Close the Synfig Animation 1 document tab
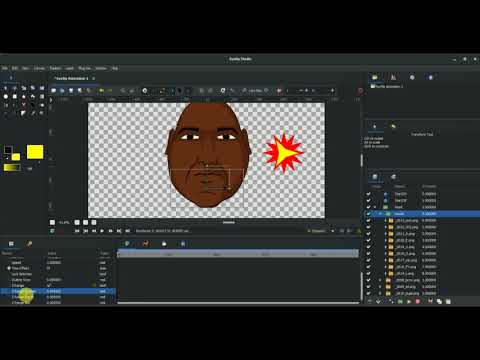Image resolution: width=480 pixels, height=360 pixels. 94,78
